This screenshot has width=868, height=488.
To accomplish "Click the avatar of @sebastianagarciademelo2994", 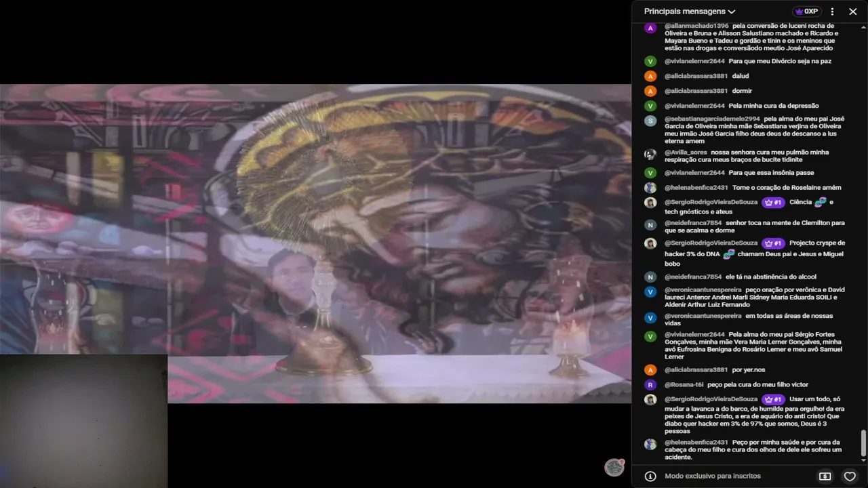I will [x=650, y=121].
